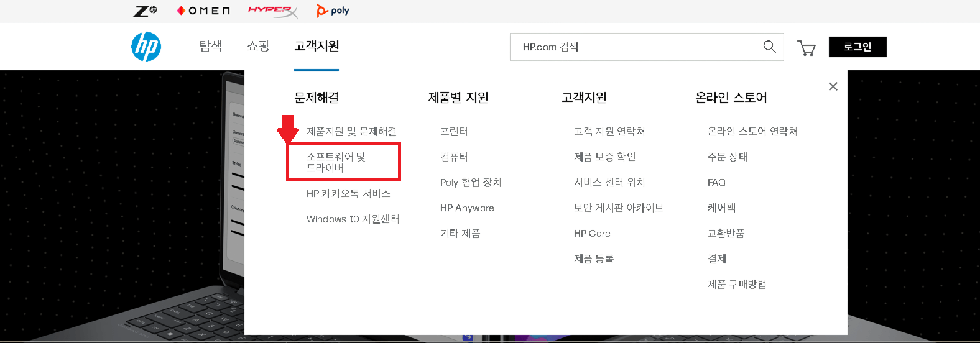Select 프린터 under 제품별 지원

[454, 131]
